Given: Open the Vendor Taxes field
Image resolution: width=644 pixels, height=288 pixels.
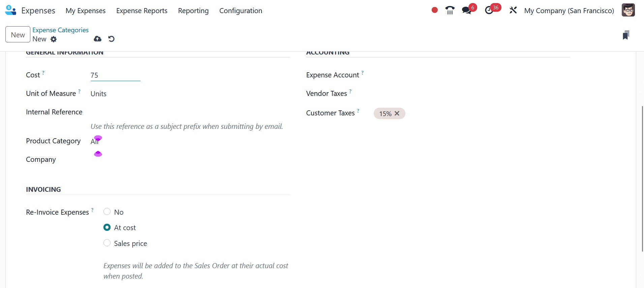Looking at the screenshot, I should tap(472, 94).
